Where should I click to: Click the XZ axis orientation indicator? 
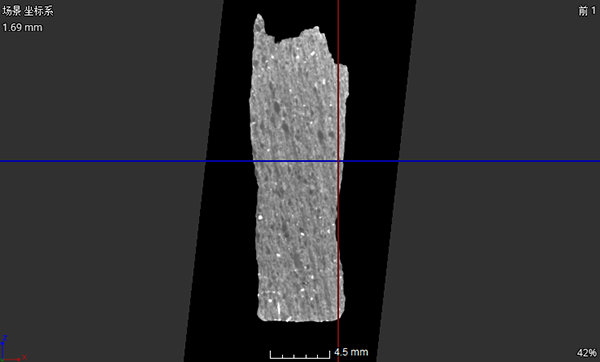13,348
